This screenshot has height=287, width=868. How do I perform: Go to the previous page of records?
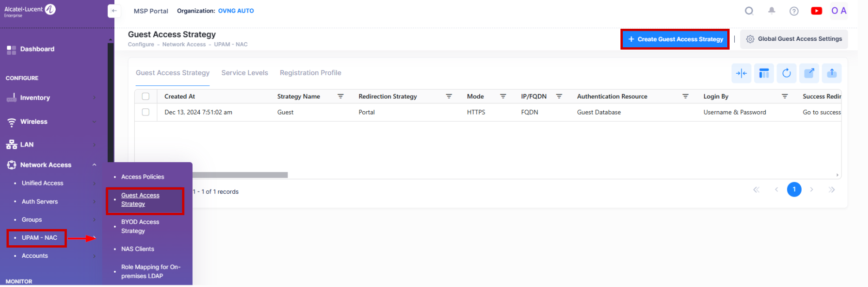(777, 190)
